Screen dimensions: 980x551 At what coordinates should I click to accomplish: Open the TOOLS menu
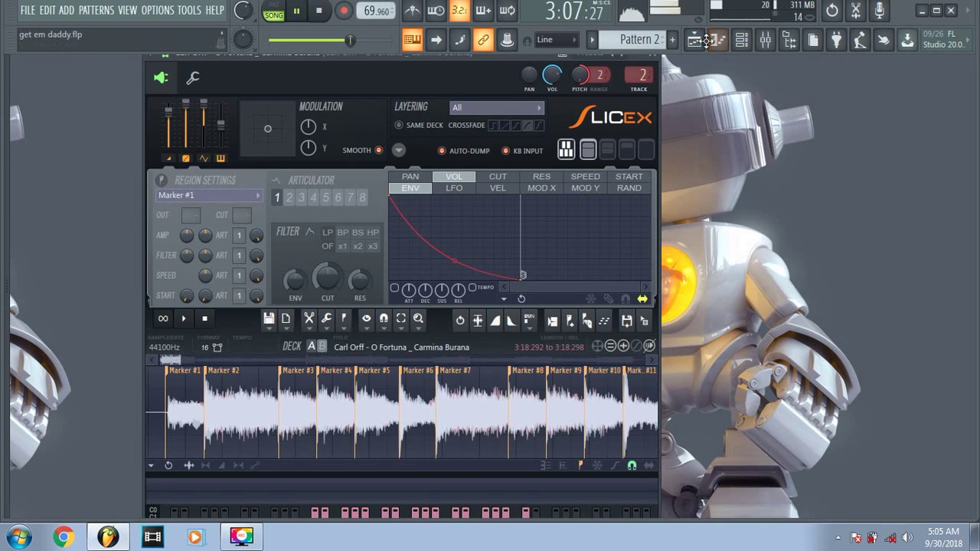(x=190, y=11)
